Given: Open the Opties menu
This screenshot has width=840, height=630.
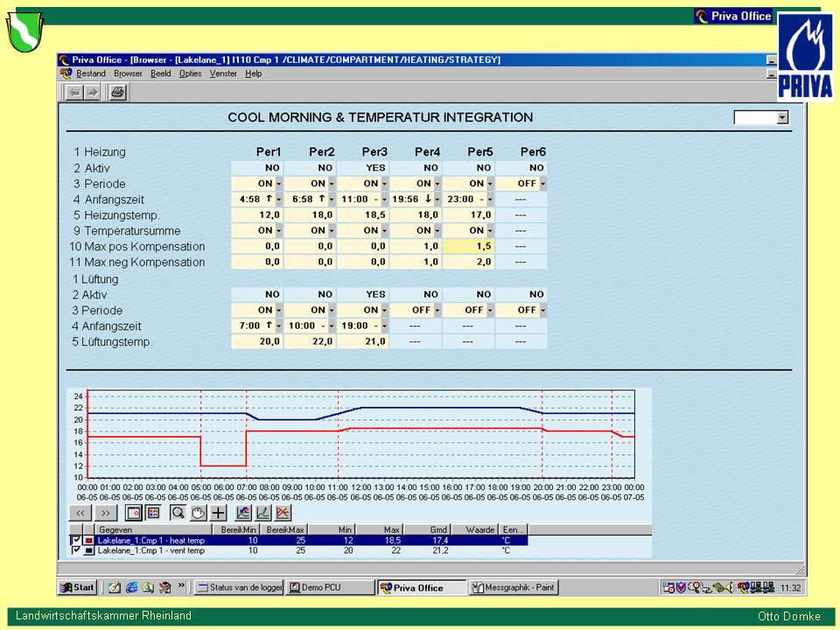Looking at the screenshot, I should tap(190, 73).
